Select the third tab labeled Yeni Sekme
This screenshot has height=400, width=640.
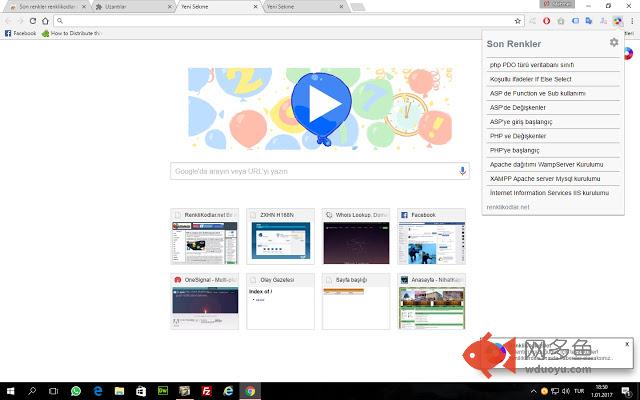[219, 7]
